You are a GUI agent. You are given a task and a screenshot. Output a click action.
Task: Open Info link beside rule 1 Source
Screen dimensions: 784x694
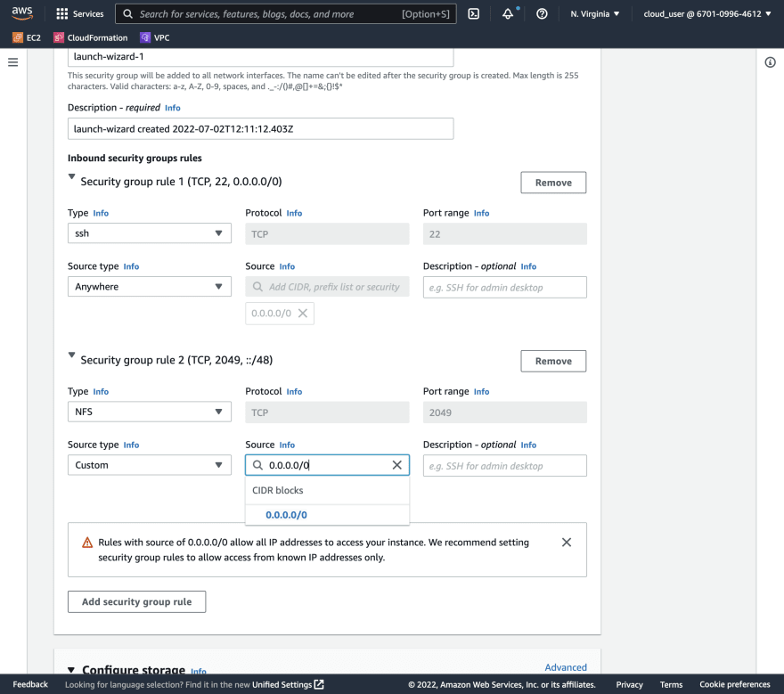pyautogui.click(x=287, y=266)
